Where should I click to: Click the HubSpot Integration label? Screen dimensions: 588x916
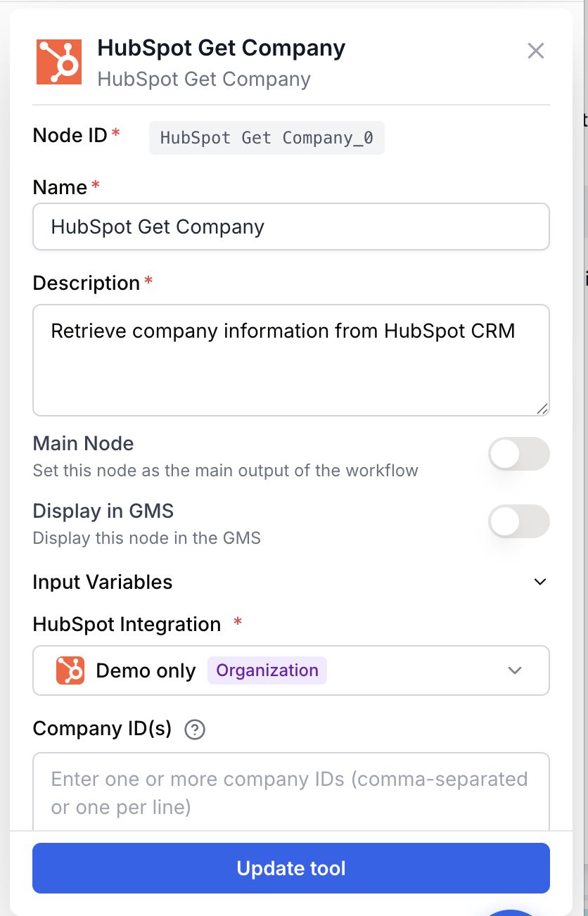pos(127,624)
